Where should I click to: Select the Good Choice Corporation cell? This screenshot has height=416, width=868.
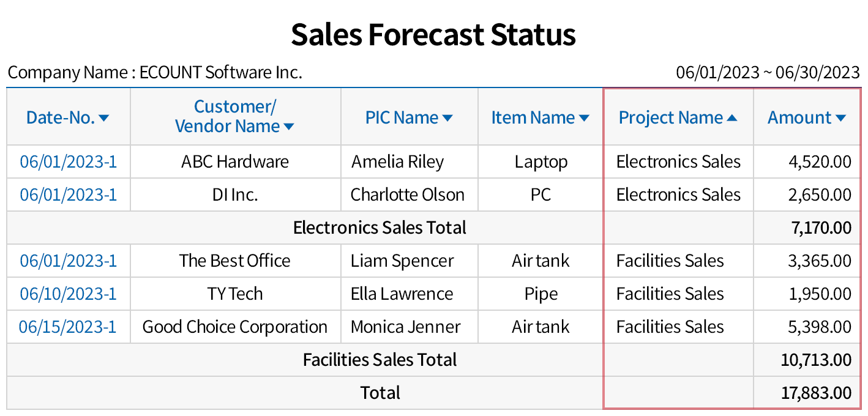235,327
